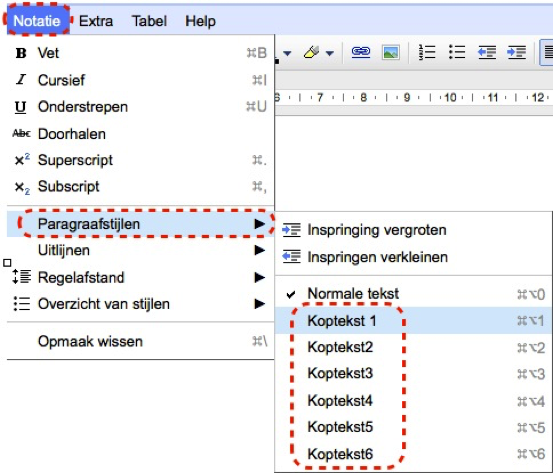
Task: Click the decrease indent toolbar icon
Action: click(x=487, y=53)
